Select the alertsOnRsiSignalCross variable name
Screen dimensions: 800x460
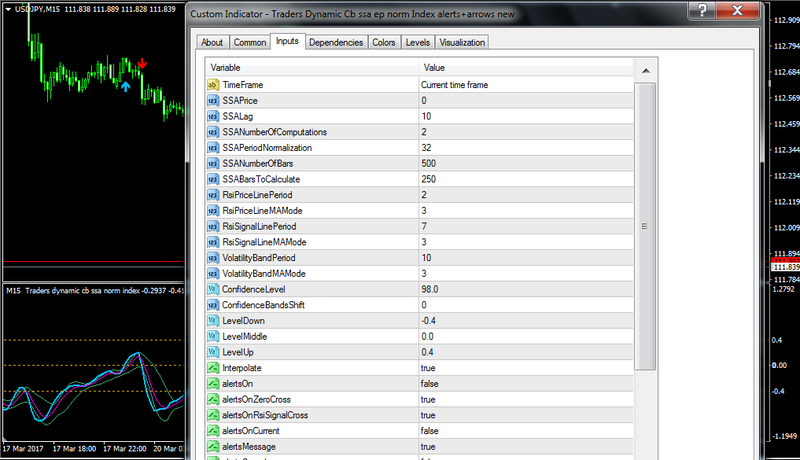pos(265,415)
